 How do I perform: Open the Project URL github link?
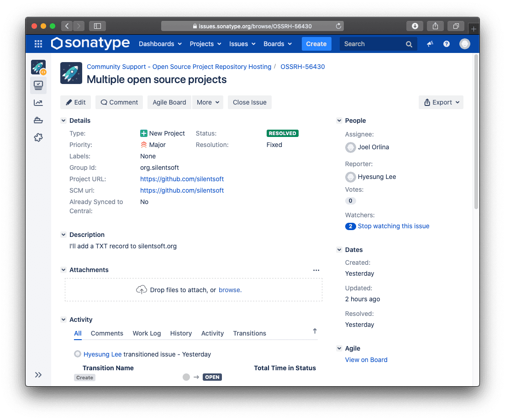pyautogui.click(x=182, y=179)
